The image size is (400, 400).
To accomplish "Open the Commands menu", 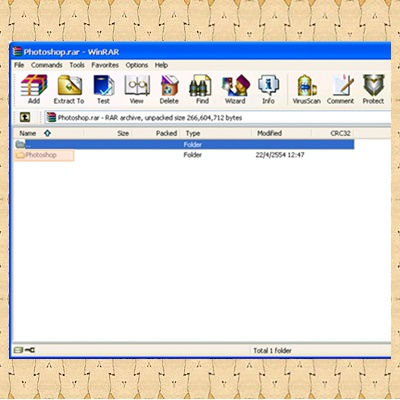I will [47, 65].
